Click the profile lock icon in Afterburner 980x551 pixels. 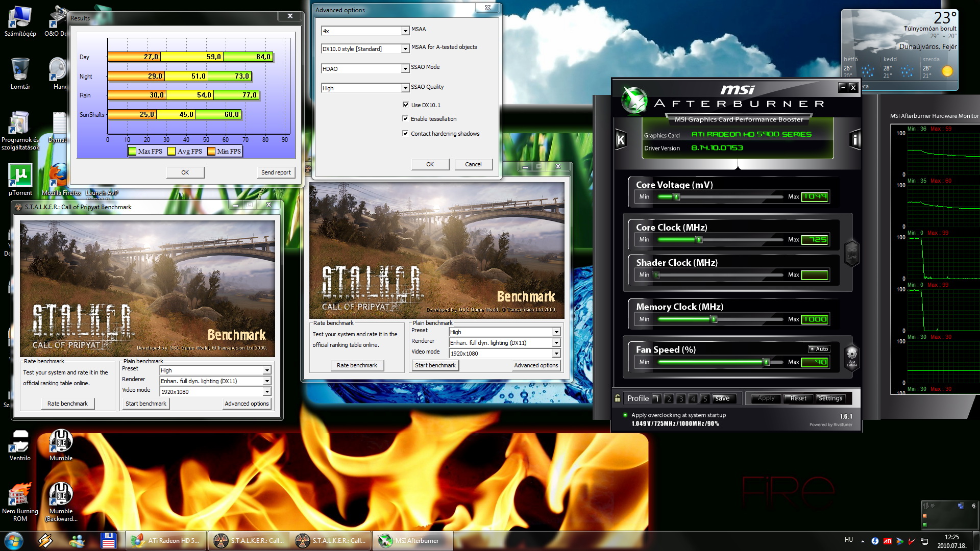pyautogui.click(x=618, y=398)
